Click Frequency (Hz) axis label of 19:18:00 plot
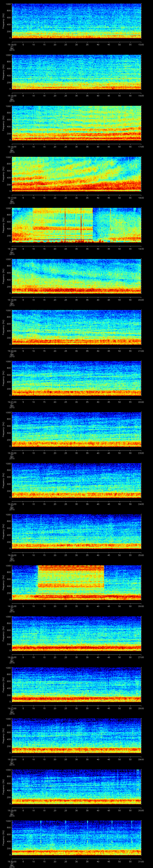This screenshot has height=868, width=153. pyautogui.click(x=3, y=225)
